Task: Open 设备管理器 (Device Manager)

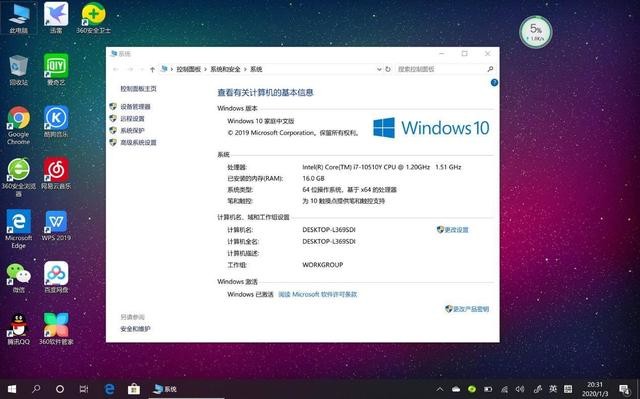Action: 135,106
